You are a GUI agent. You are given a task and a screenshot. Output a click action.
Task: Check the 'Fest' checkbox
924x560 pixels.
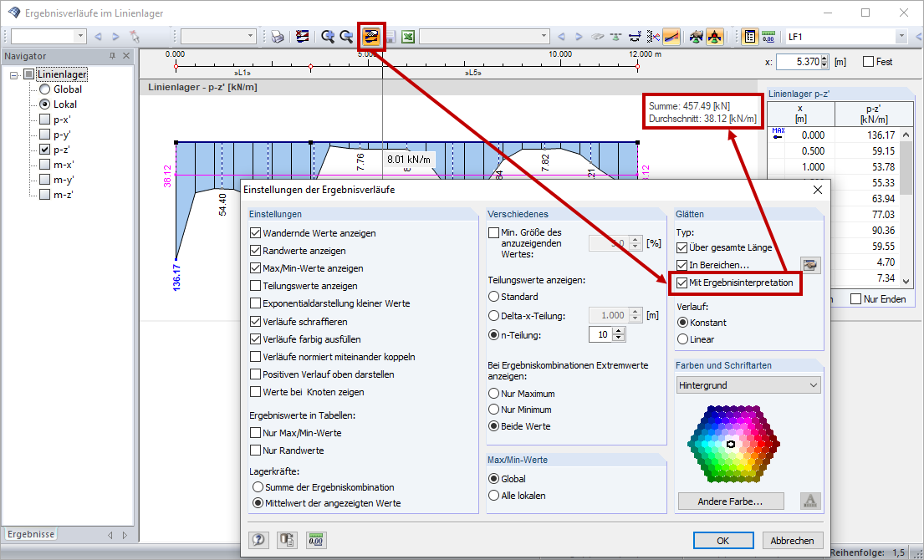(x=868, y=61)
